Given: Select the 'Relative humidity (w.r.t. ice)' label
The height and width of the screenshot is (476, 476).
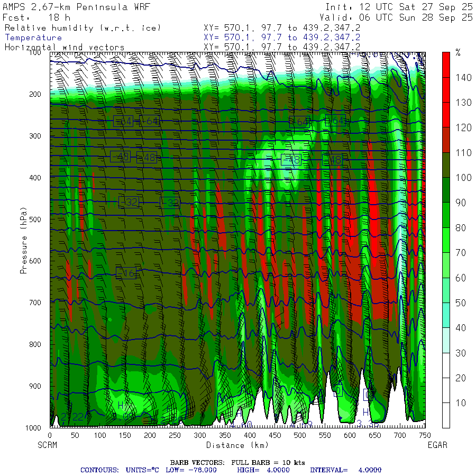Looking at the screenshot, I should [x=83, y=28].
